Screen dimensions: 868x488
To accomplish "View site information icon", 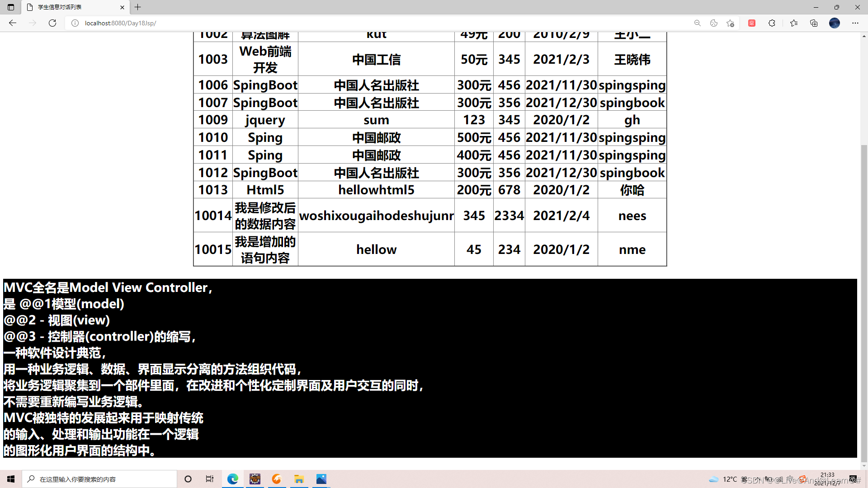I will click(75, 23).
